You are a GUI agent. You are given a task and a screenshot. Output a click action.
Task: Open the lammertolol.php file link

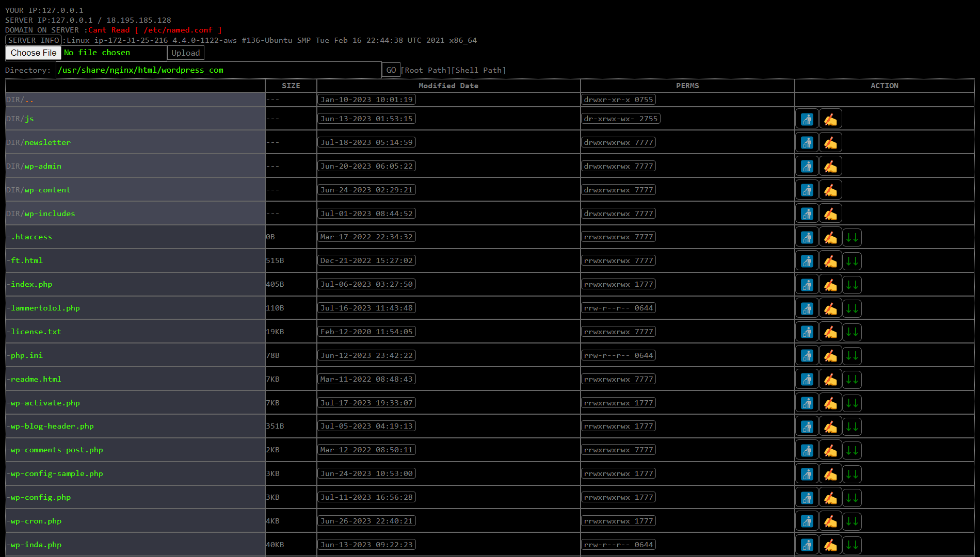45,308
